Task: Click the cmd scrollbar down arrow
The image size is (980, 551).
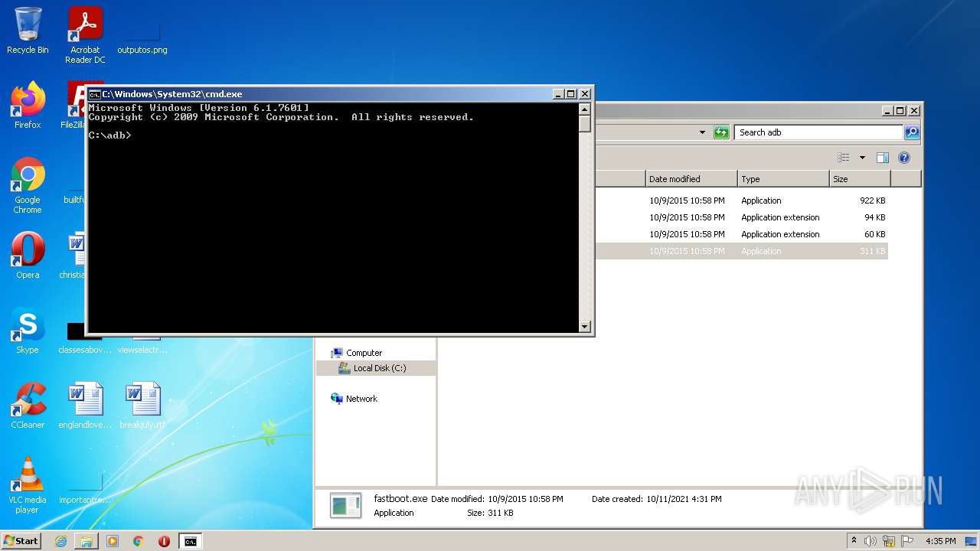Action: pos(585,327)
